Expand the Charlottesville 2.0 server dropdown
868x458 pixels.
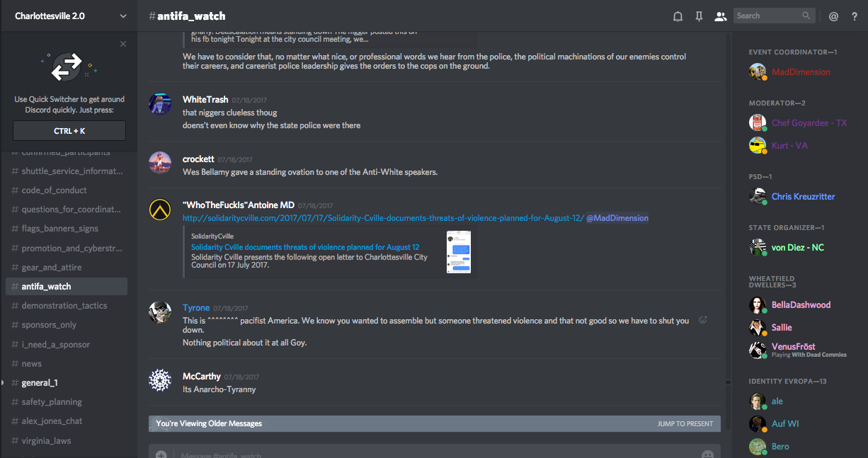(123, 16)
